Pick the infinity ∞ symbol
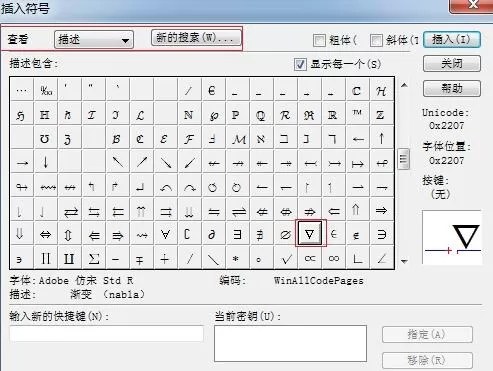Image resolution: width=493 pixels, height=371 pixels. coord(334,258)
